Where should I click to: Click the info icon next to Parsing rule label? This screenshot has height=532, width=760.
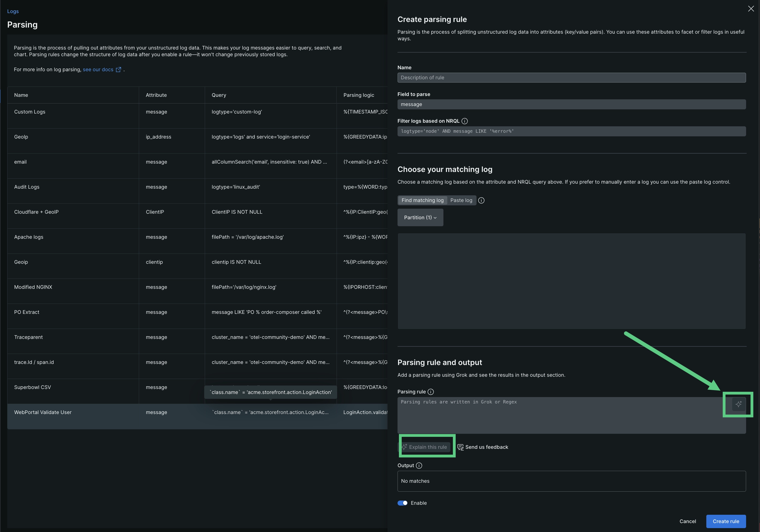click(431, 392)
